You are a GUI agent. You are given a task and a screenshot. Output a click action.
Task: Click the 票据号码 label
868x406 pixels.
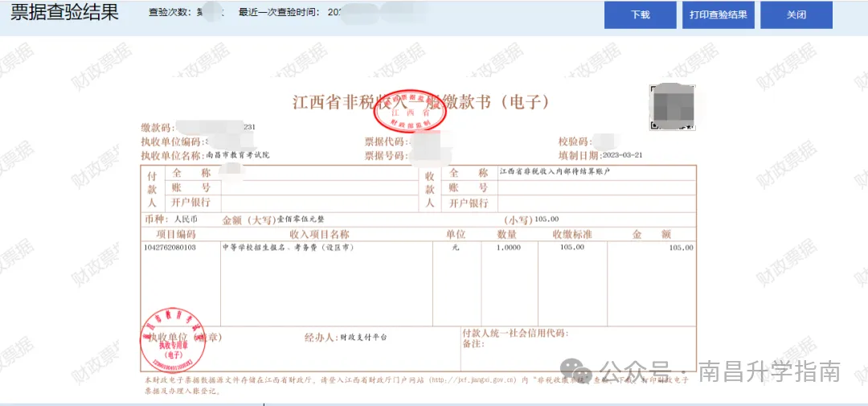pos(387,156)
